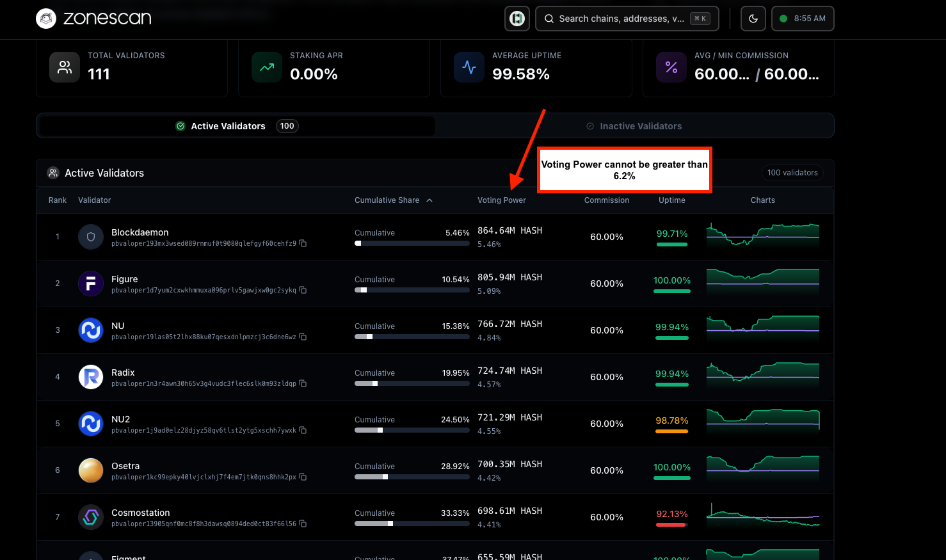Viewport: 946px width, 560px height.
Task: Click the NU validator avatar
Action: (91, 330)
